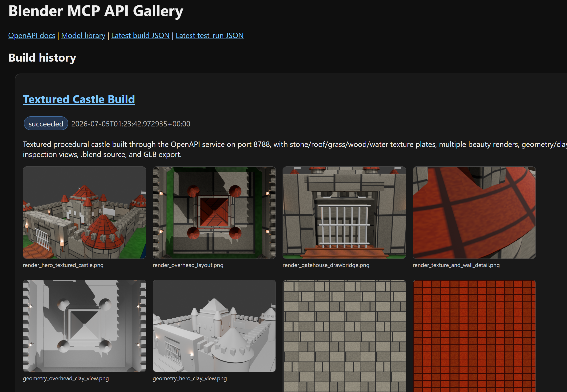
Task: Click the geometry_overhead_clay_view.png caption
Action: pyautogui.click(x=66, y=379)
